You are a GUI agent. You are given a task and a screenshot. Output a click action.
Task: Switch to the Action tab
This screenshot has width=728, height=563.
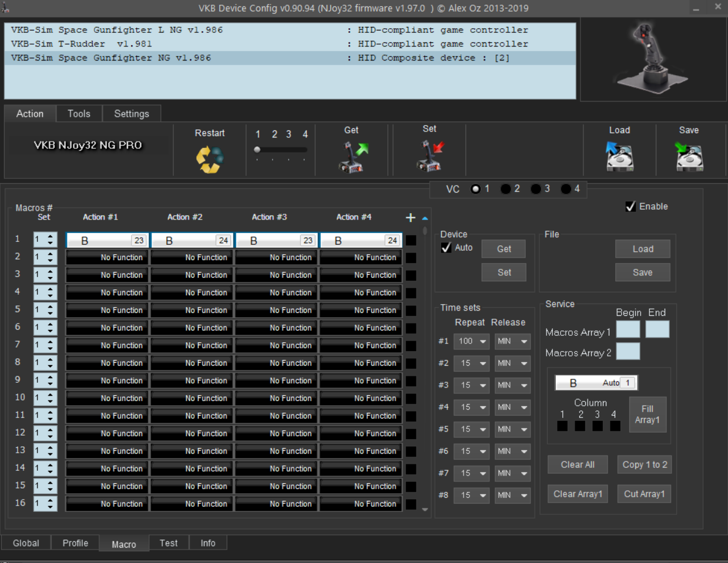tap(30, 114)
